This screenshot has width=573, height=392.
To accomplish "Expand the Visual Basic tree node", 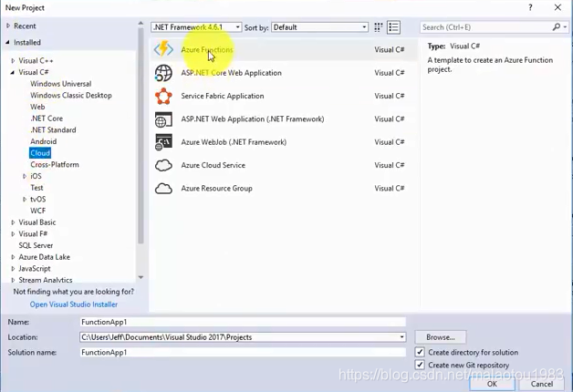I will click(x=13, y=222).
